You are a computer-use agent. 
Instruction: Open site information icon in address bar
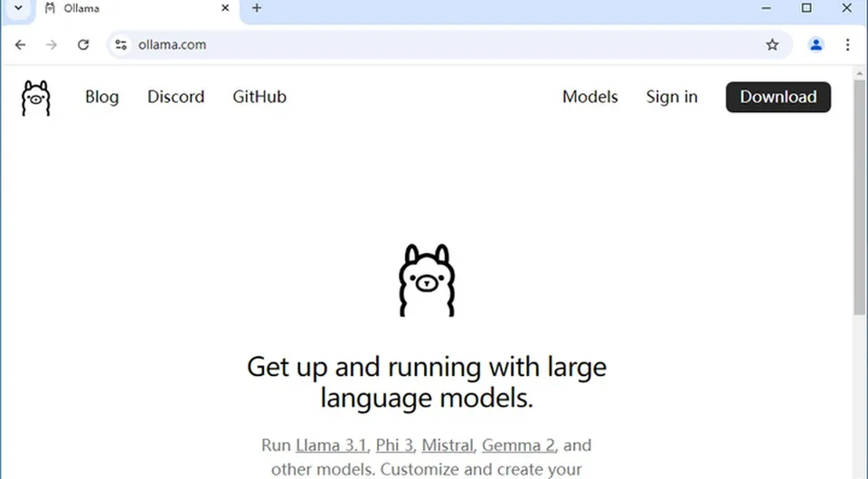(120, 45)
